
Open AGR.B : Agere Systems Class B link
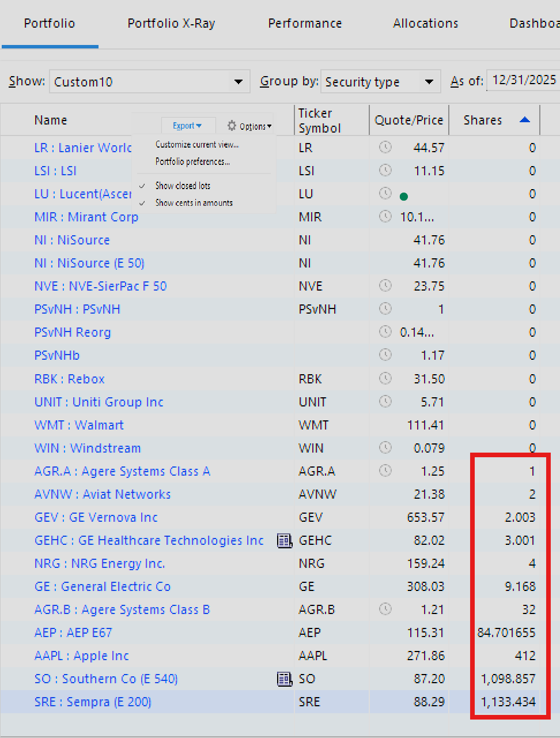pos(122,609)
